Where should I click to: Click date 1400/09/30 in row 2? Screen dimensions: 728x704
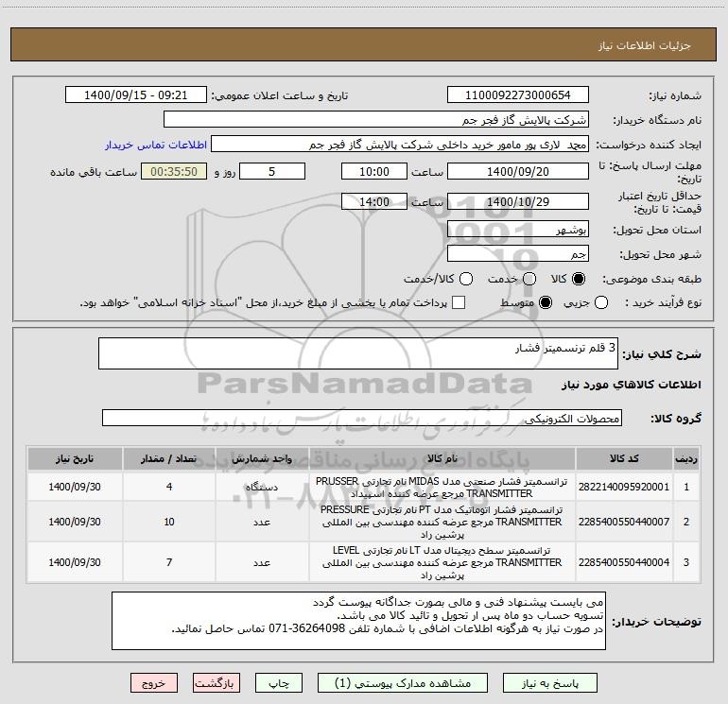pyautogui.click(x=75, y=522)
